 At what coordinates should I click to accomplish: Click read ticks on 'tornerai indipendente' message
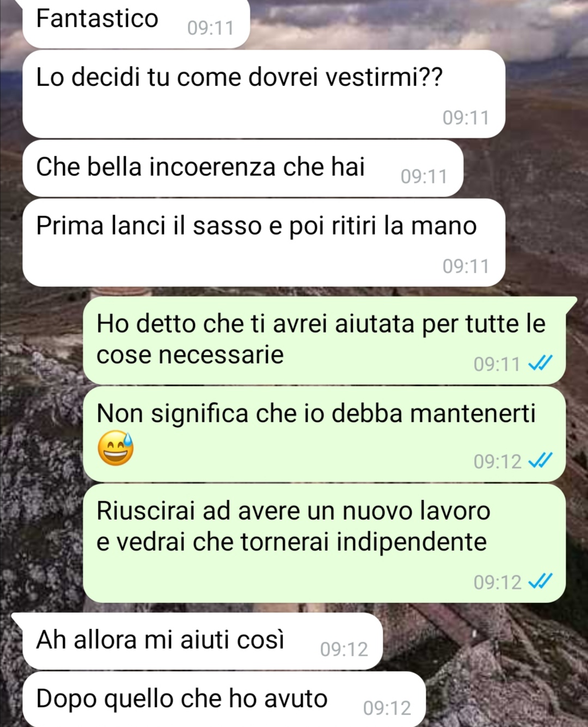point(541,582)
